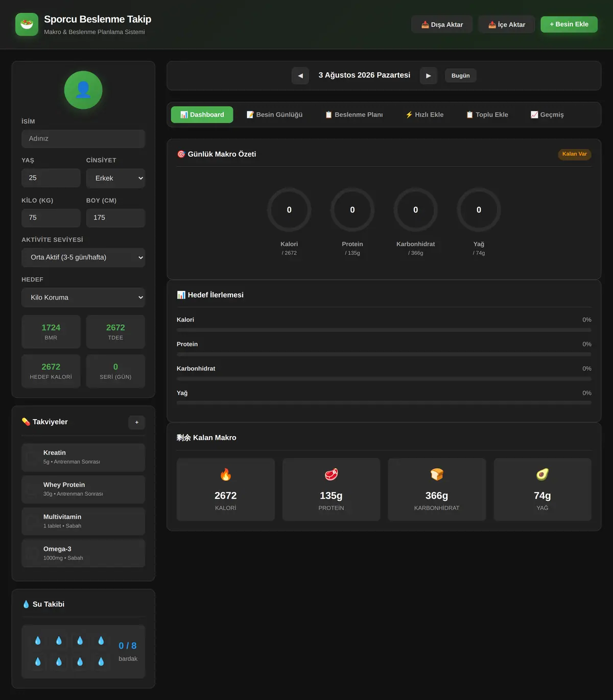Click the Kalan Var status badge
Screen dimensions: 613x700
click(x=575, y=154)
